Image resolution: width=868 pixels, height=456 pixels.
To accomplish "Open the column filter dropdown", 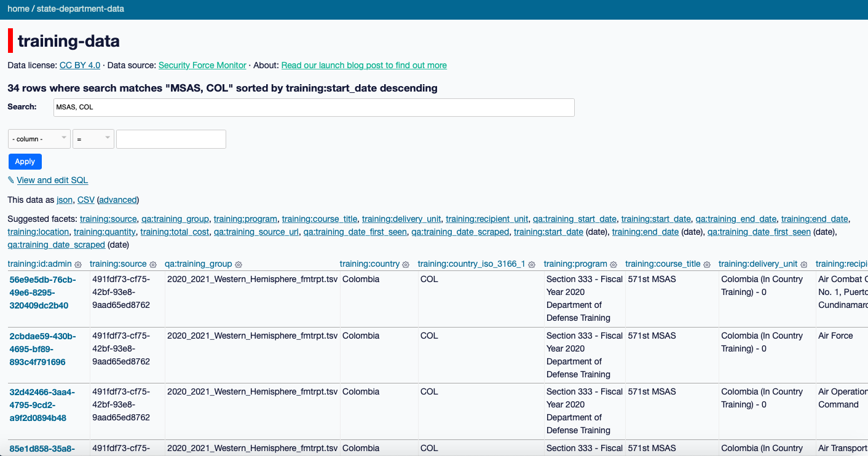I will (39, 139).
